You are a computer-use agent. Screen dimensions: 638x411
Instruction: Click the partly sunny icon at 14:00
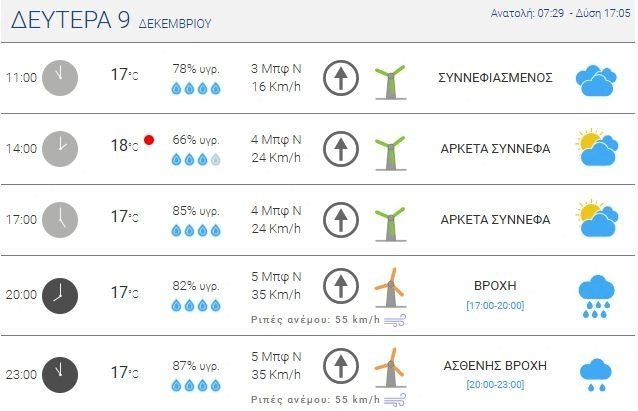(x=595, y=149)
